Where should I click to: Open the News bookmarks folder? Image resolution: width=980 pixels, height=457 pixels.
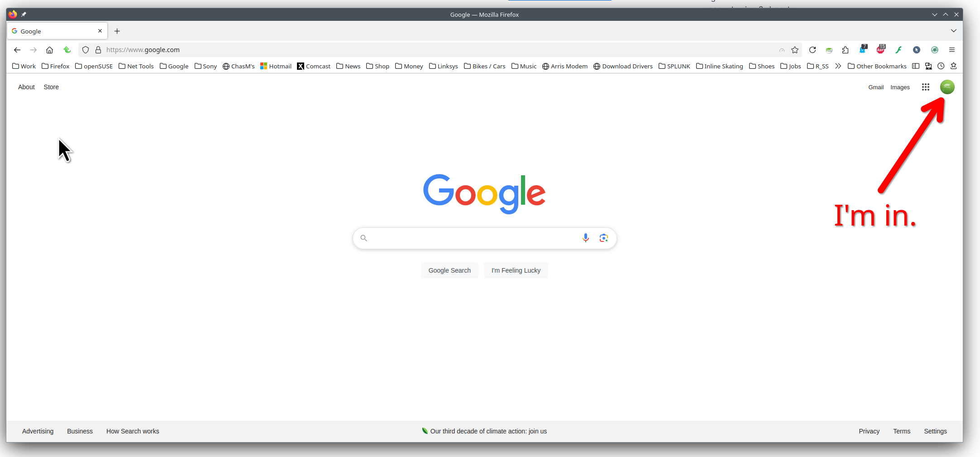(x=349, y=66)
